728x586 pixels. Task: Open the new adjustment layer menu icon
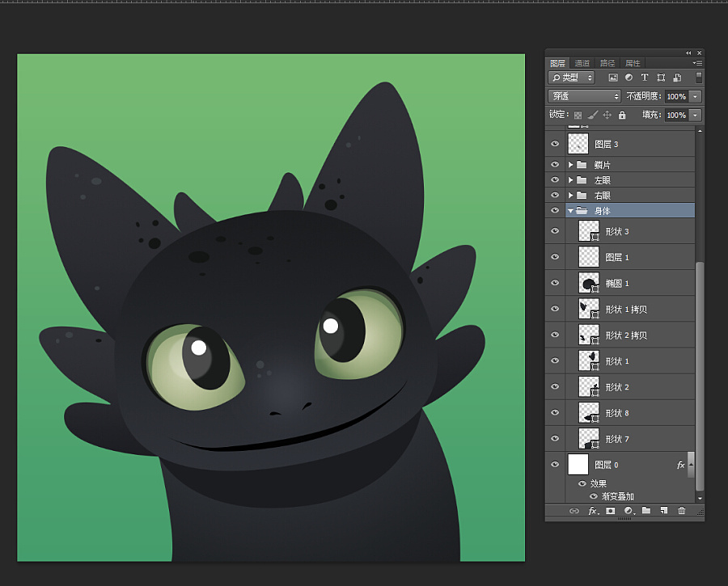(629, 511)
